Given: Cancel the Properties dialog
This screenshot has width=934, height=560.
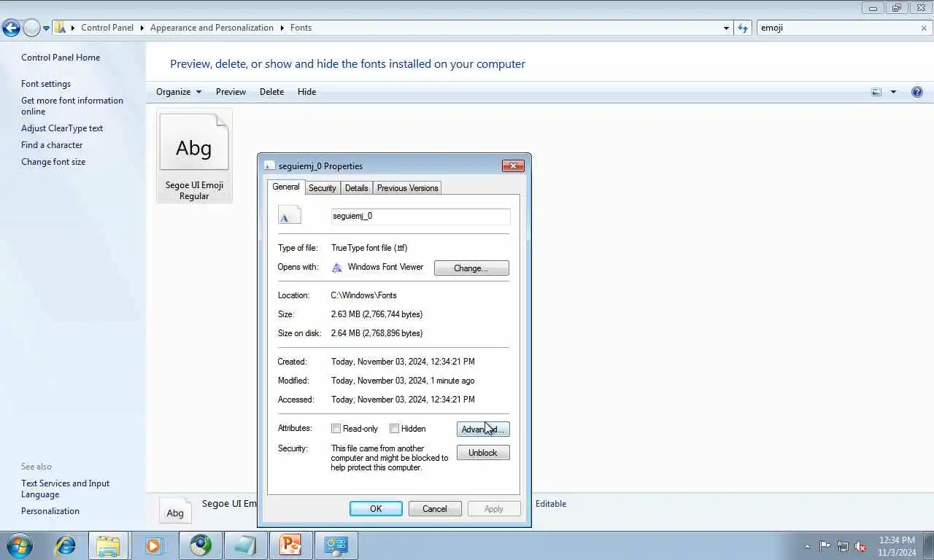Looking at the screenshot, I should [x=435, y=509].
